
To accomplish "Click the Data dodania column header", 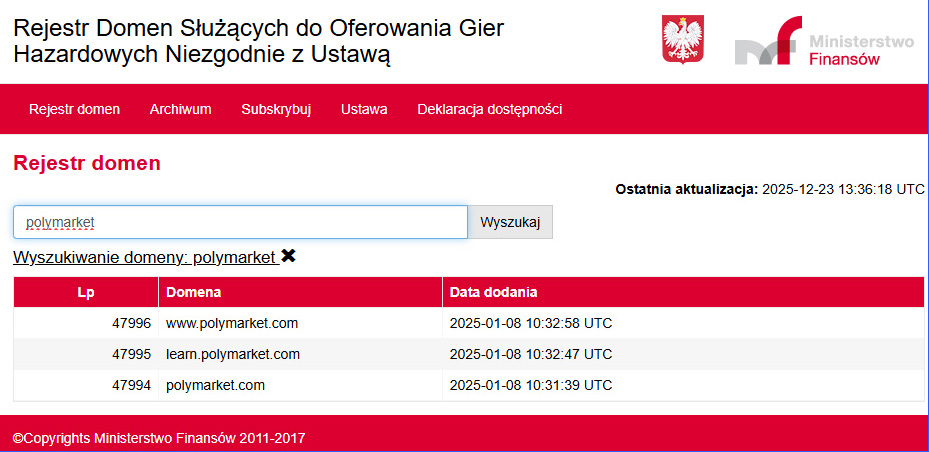I will tap(683, 292).
